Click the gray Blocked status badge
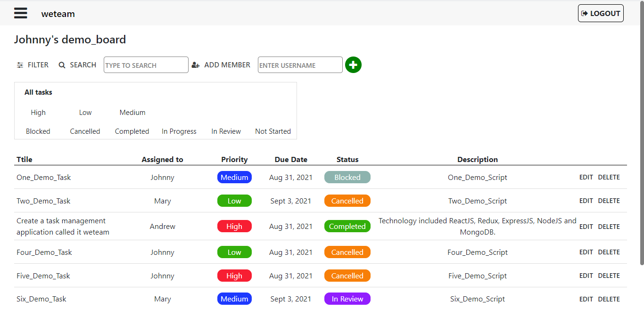This screenshot has width=644, height=309. point(347,177)
